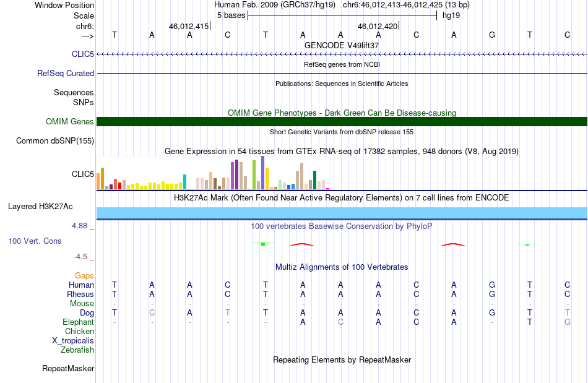Viewport: 588px width, 383px height.
Task: Click the cyan bar in the GTEx chart
Action: tap(184, 182)
